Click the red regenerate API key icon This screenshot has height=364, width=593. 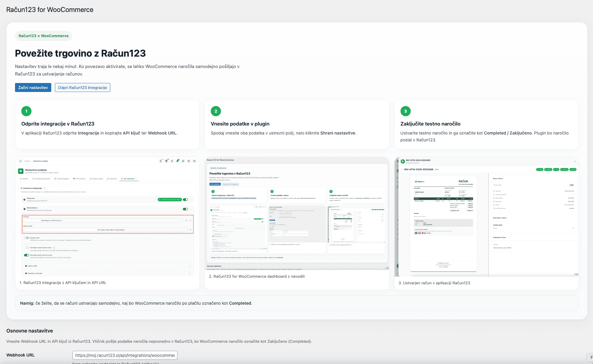click(x=190, y=220)
